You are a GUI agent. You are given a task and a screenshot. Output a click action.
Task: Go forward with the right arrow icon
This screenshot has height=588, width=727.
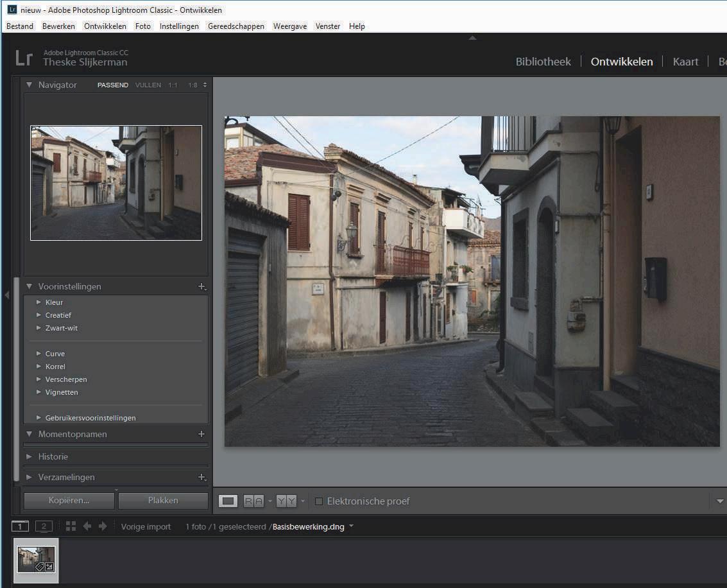click(102, 526)
